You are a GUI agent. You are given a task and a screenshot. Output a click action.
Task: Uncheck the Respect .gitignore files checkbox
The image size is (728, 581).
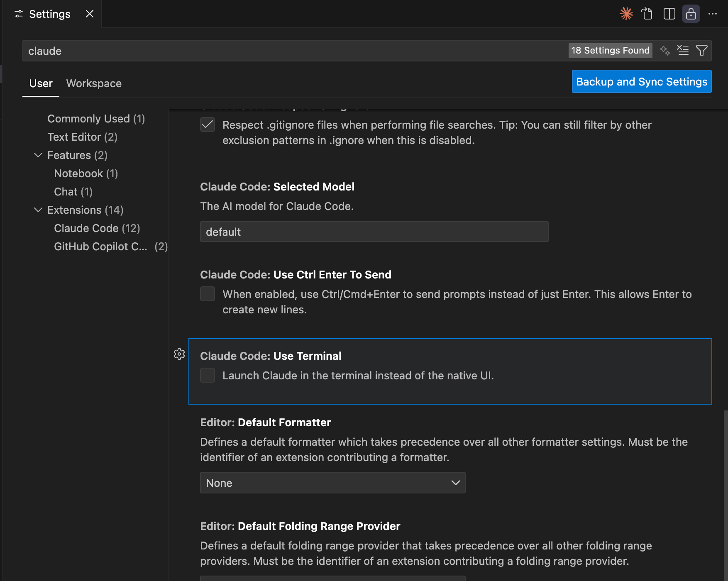click(x=208, y=124)
